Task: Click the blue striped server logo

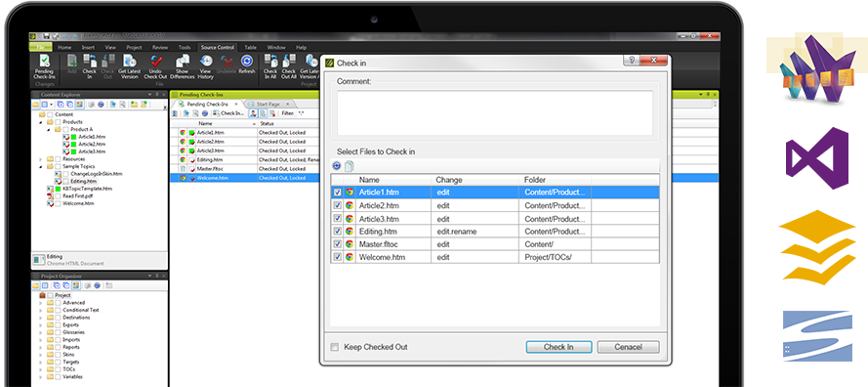Action: pyautogui.click(x=816, y=336)
